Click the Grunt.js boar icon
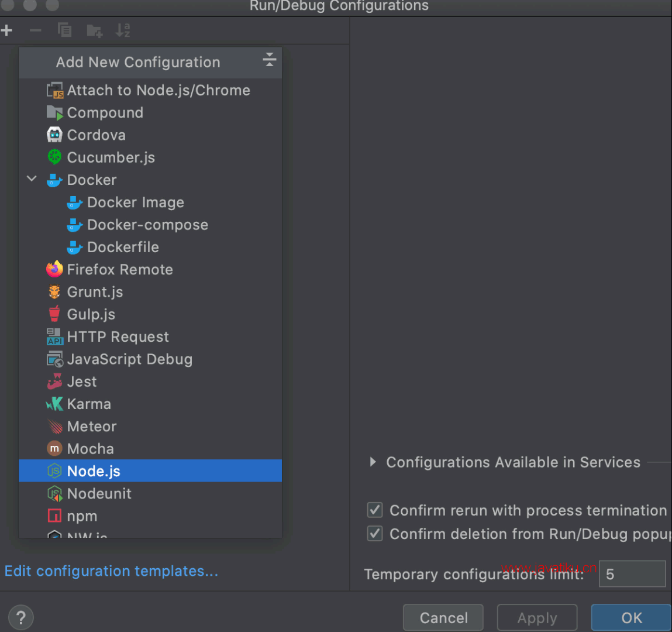 point(54,292)
